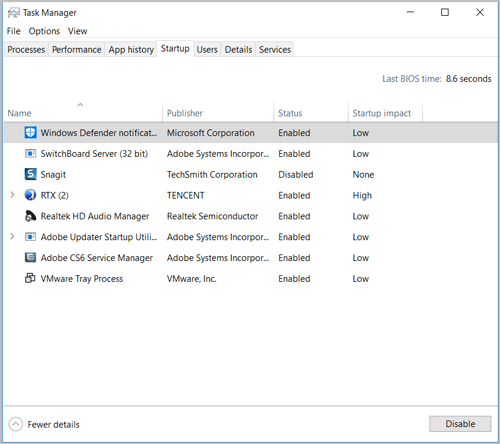Image resolution: width=500 pixels, height=444 pixels.
Task: Click Enabled status of Windows Defender notification
Action: tap(294, 133)
